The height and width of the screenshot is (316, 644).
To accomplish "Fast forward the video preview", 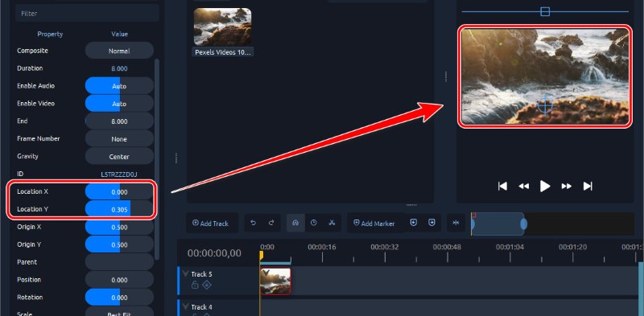I will (567, 187).
